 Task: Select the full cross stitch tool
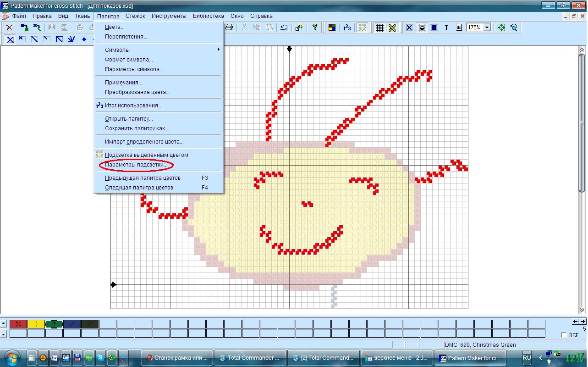pyautogui.click(x=10, y=39)
